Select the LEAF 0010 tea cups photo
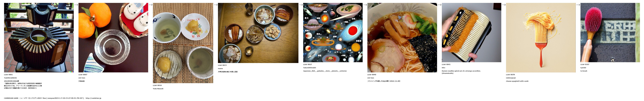 click(x=183, y=43)
